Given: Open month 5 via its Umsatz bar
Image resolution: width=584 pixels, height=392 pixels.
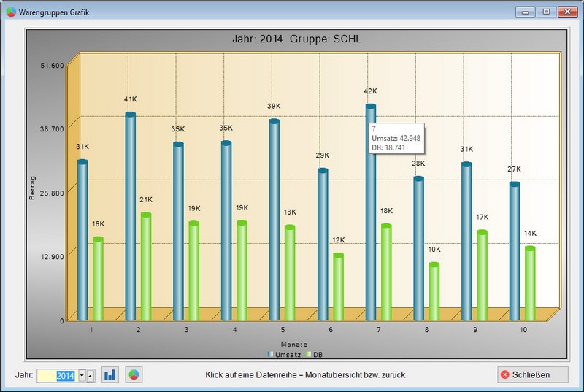Looking at the screenshot, I should coord(274,219).
